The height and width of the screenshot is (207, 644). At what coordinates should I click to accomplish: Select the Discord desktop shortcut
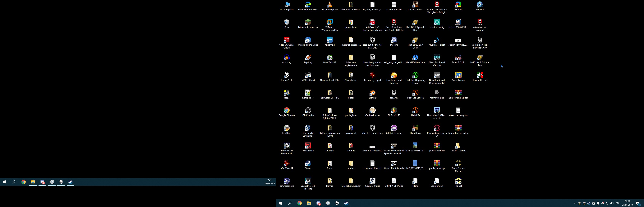(x=394, y=42)
